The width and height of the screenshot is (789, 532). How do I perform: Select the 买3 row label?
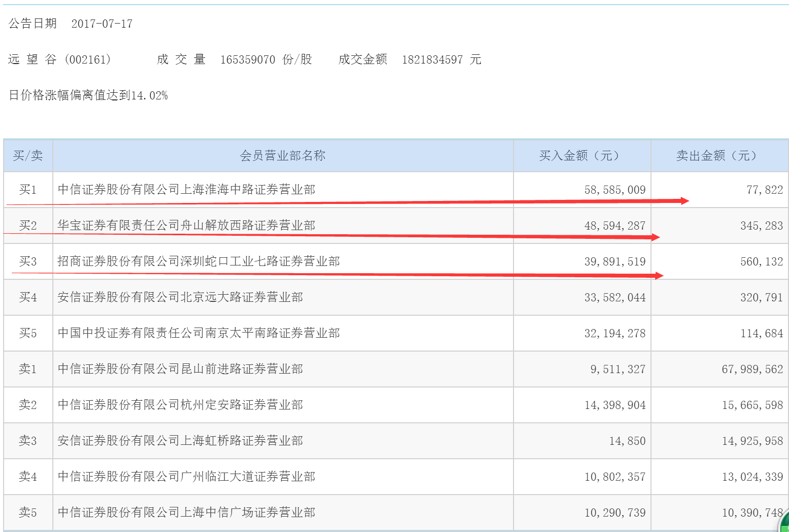[28, 261]
